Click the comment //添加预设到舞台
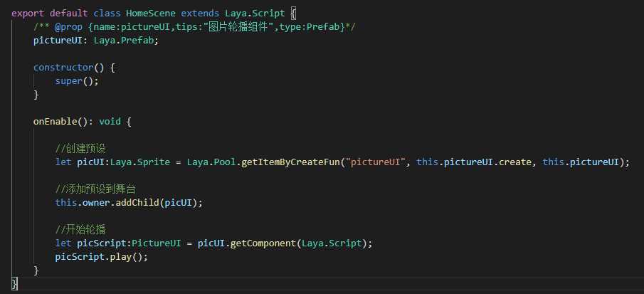 [x=95, y=189]
